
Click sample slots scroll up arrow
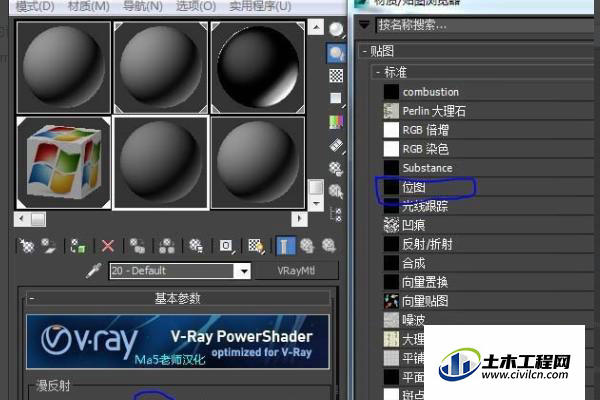coord(316,27)
